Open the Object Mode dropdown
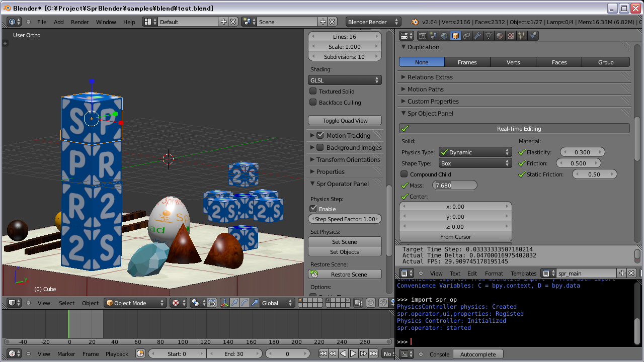 point(135,303)
